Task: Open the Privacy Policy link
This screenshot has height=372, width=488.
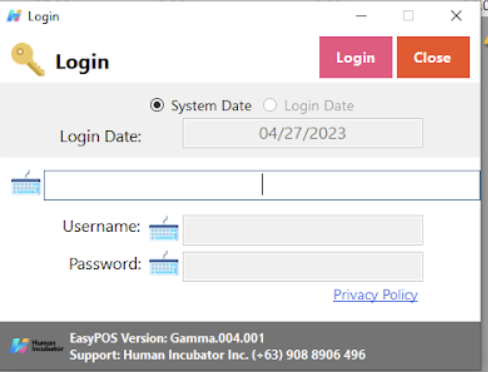Action: (375, 295)
